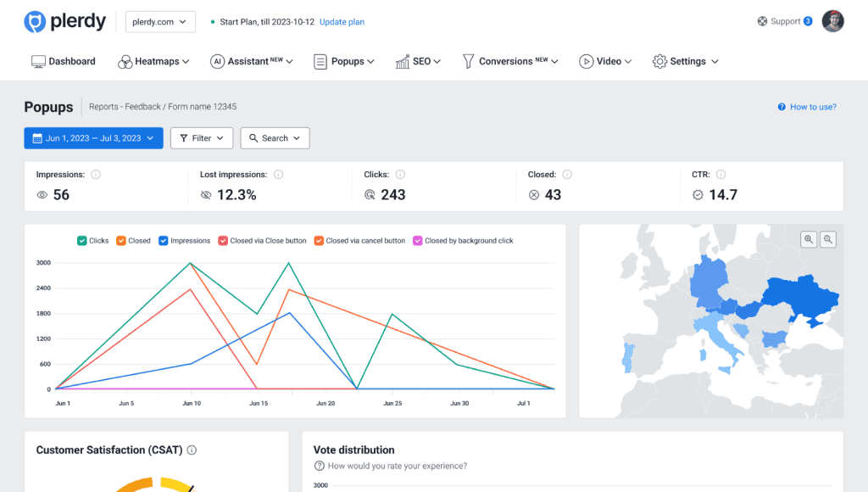
Task: Click the Update plan link
Action: coord(342,21)
